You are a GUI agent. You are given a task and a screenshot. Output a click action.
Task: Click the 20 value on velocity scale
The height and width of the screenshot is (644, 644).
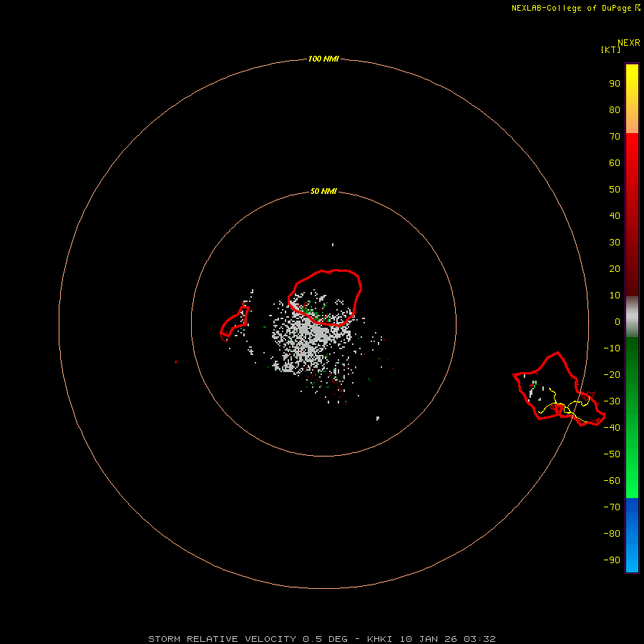(615, 268)
